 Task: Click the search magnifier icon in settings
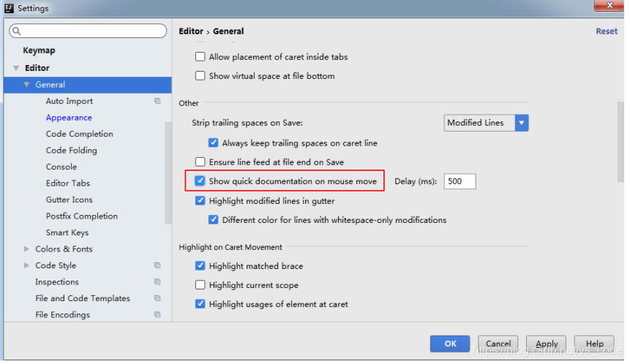(x=17, y=31)
